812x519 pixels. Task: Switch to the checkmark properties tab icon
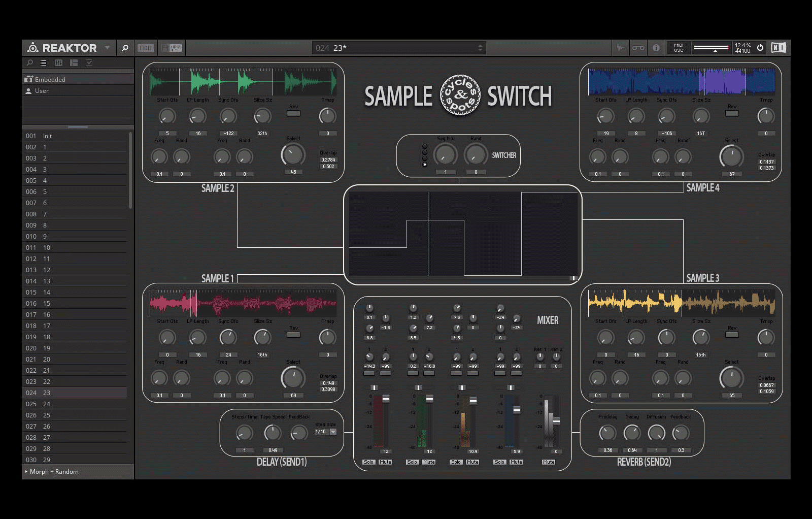(x=89, y=63)
